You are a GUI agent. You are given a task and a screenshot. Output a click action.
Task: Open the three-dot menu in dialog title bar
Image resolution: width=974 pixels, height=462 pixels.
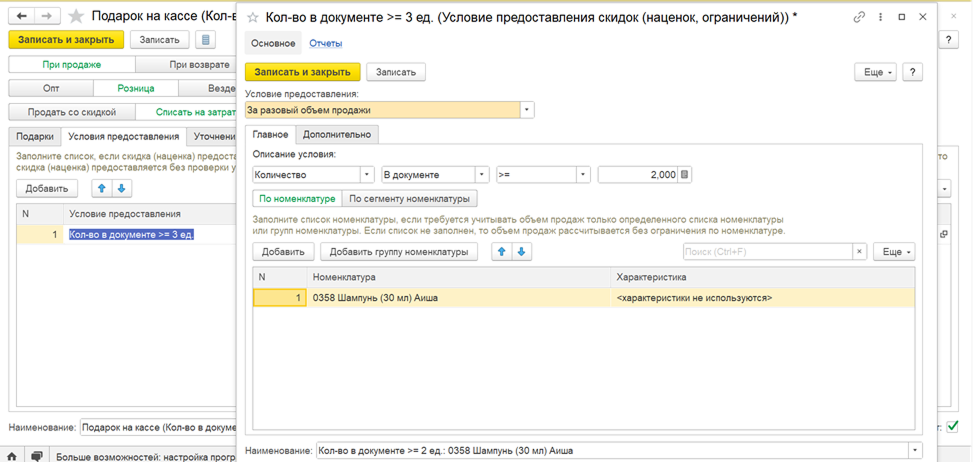click(x=881, y=17)
